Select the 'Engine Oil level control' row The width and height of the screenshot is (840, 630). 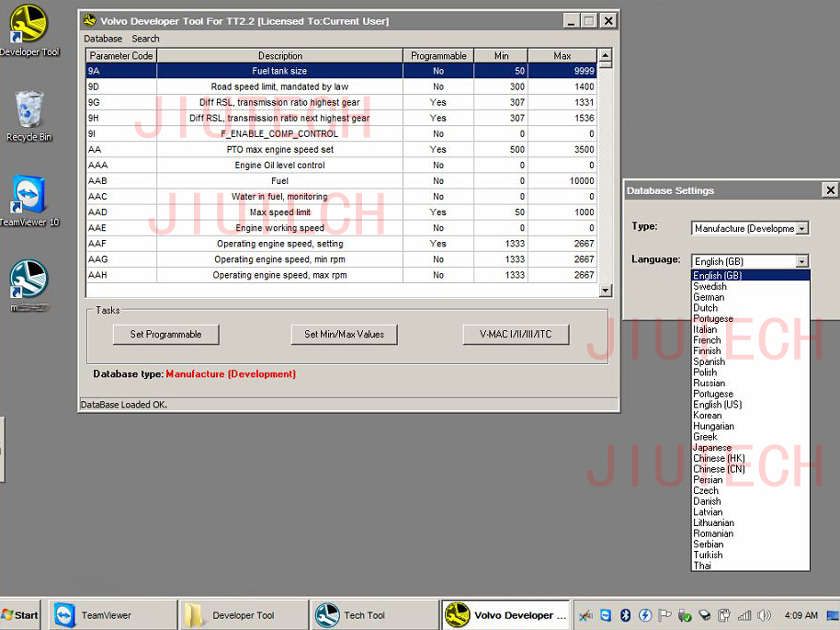click(x=341, y=166)
